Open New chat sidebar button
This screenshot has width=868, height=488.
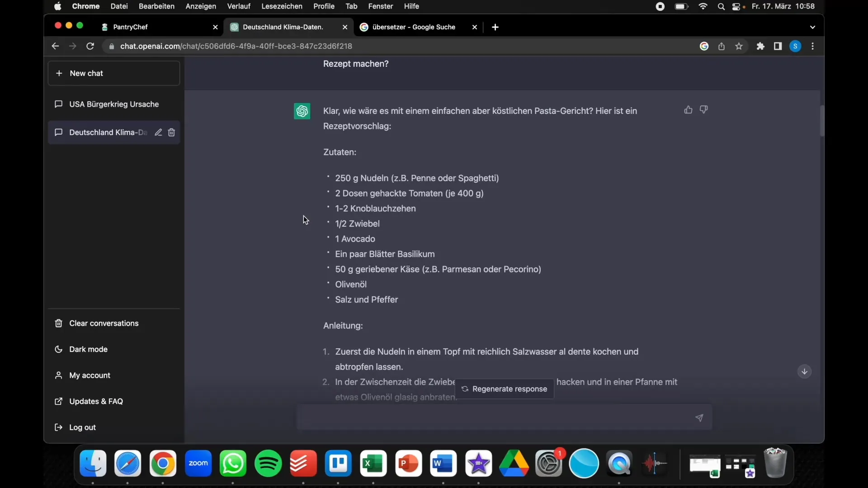pyautogui.click(x=114, y=73)
